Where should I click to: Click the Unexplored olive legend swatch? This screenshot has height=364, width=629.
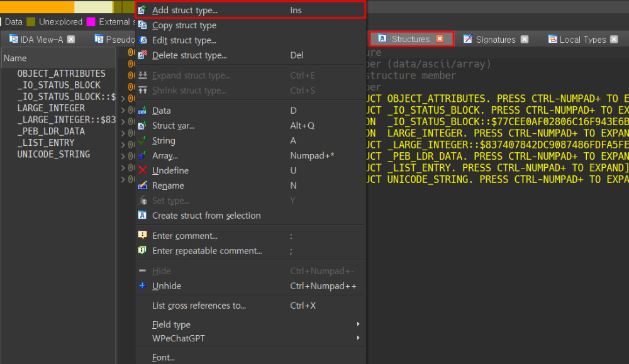31,21
